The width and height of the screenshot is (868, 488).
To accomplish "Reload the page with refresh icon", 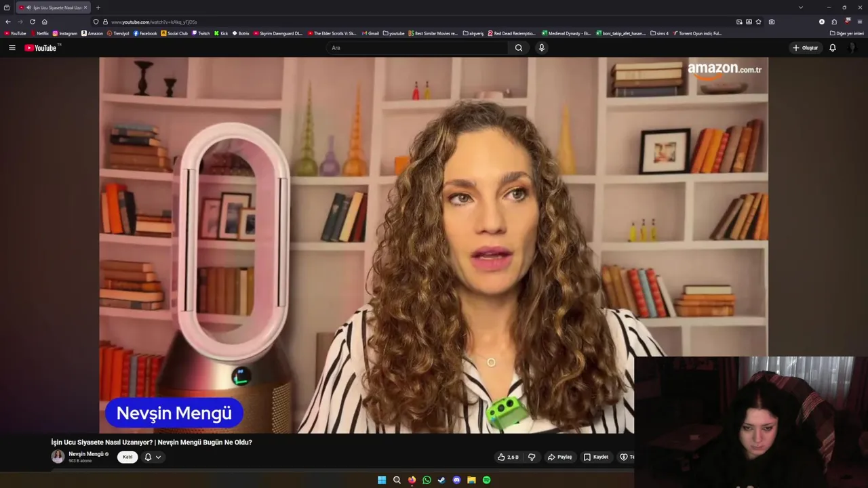I will (32, 22).
